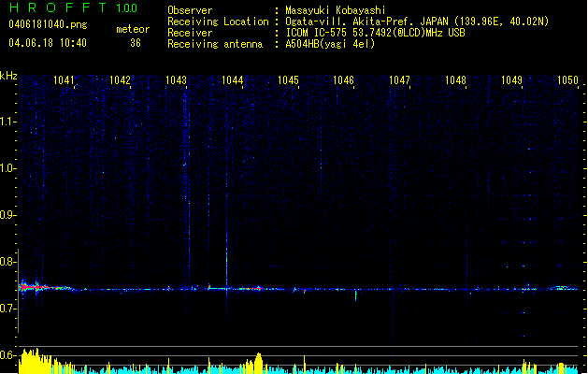Click the meteor count value 36

point(136,43)
